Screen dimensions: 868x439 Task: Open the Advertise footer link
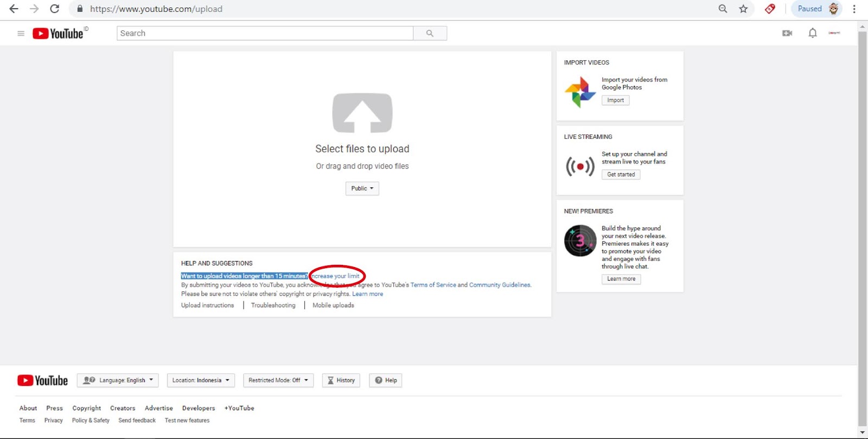pyautogui.click(x=159, y=408)
